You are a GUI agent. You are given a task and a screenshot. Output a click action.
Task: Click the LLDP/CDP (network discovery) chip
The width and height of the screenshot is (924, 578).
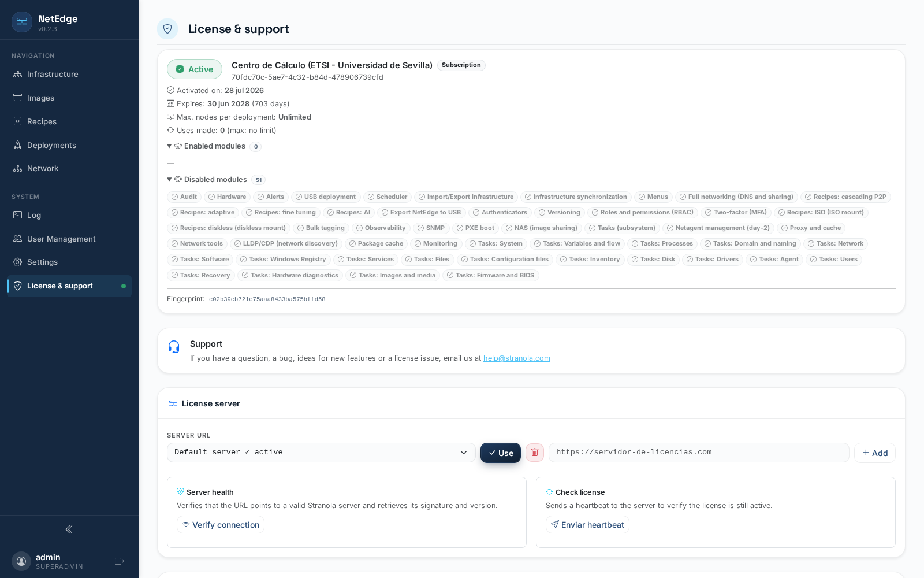(286, 244)
